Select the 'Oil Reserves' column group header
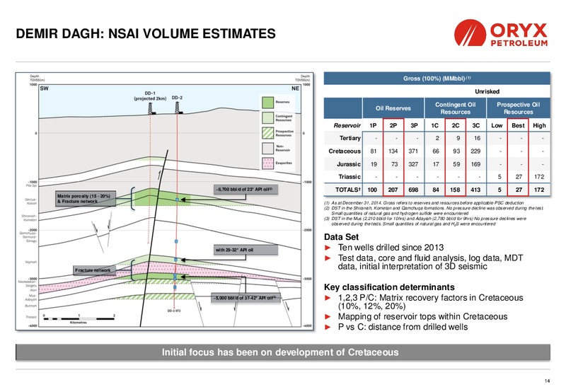The height and width of the screenshot is (392, 566). (x=393, y=108)
